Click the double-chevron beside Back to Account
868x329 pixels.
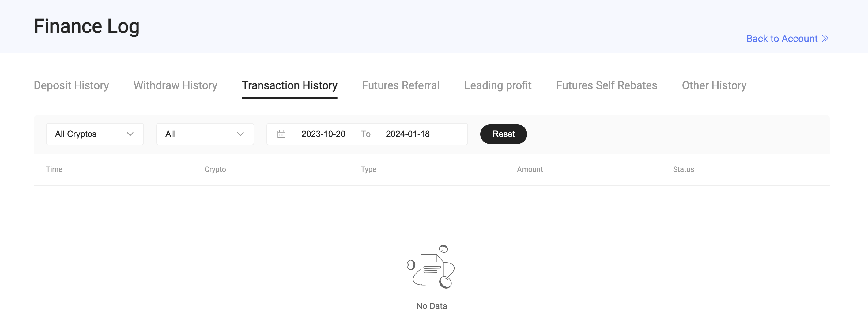825,38
